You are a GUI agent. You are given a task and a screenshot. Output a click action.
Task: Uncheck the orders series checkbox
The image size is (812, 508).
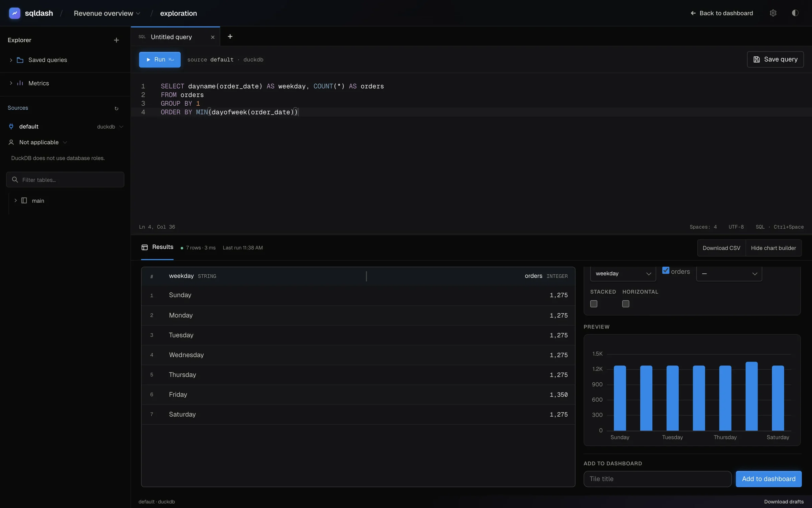click(666, 270)
